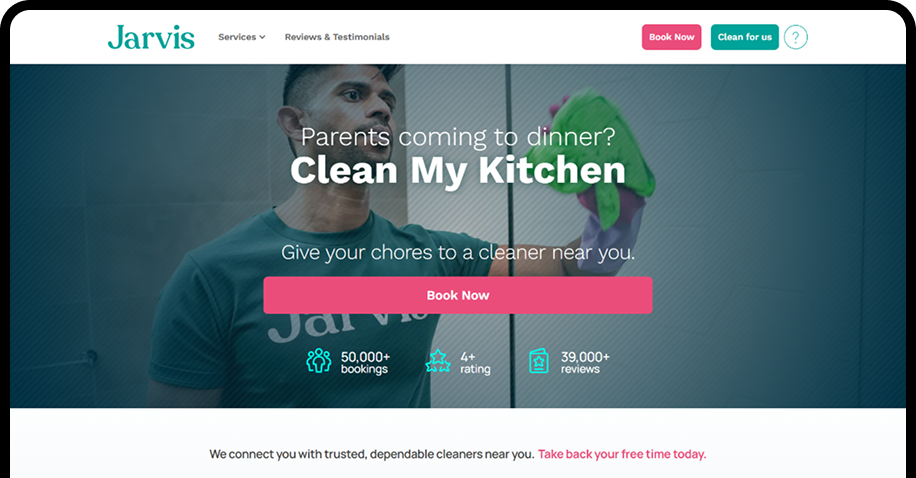Open the Services menu label
The width and height of the screenshot is (916, 478).
(x=237, y=37)
